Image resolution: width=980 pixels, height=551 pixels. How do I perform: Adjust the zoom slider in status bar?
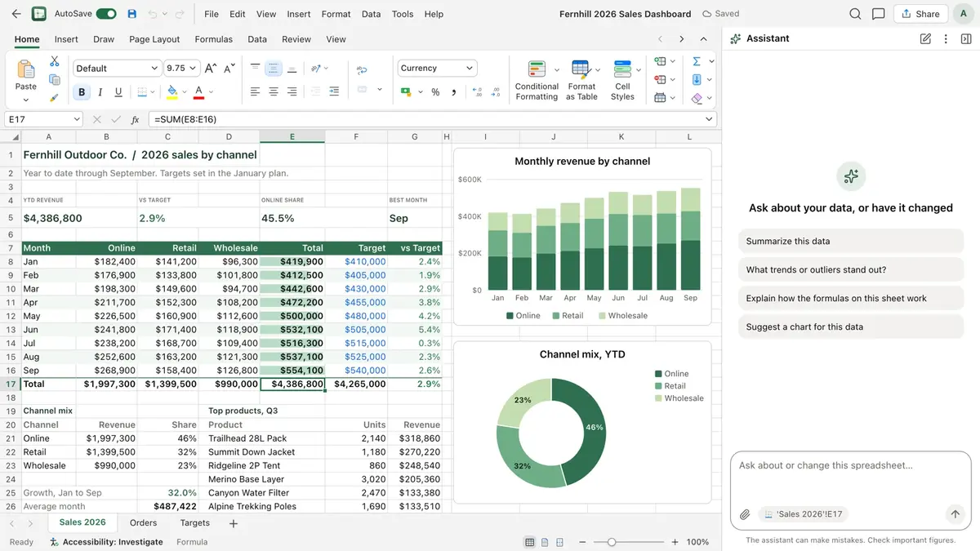[612, 542]
